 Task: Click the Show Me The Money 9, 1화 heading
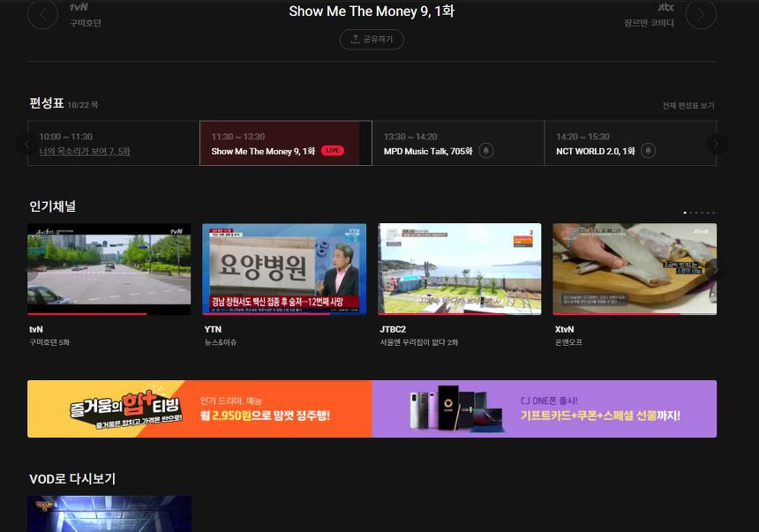click(372, 11)
